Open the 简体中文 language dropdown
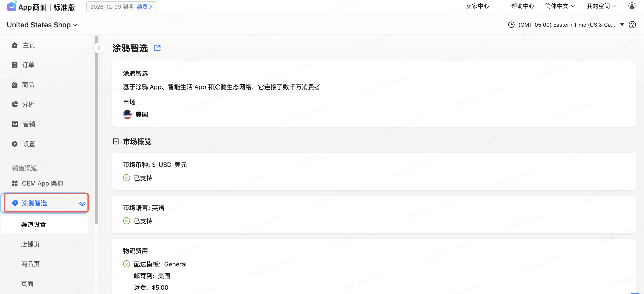The image size is (644, 294). tap(560, 6)
